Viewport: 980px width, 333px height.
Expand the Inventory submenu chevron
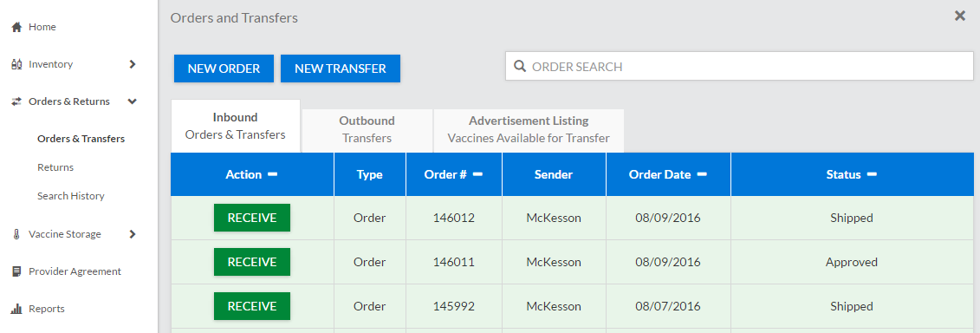point(133,64)
